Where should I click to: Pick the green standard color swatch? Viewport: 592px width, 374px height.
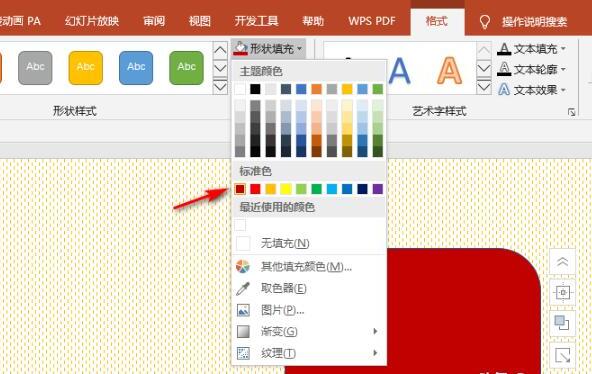[316, 189]
